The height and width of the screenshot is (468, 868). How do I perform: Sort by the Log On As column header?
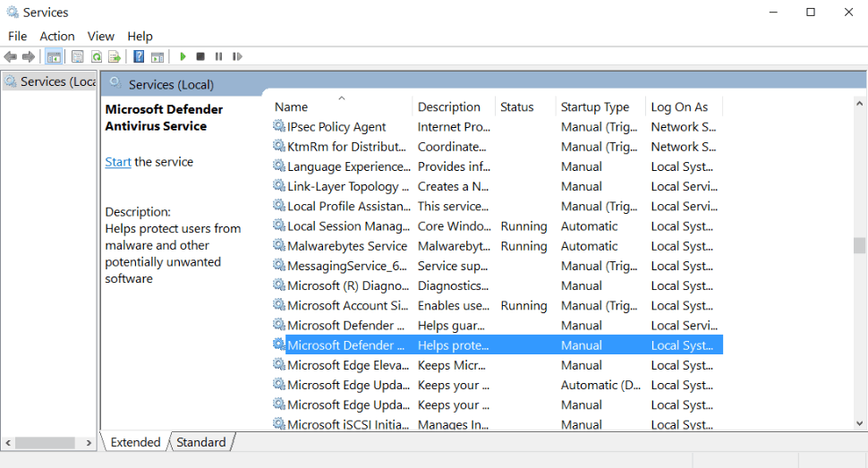[x=685, y=106]
